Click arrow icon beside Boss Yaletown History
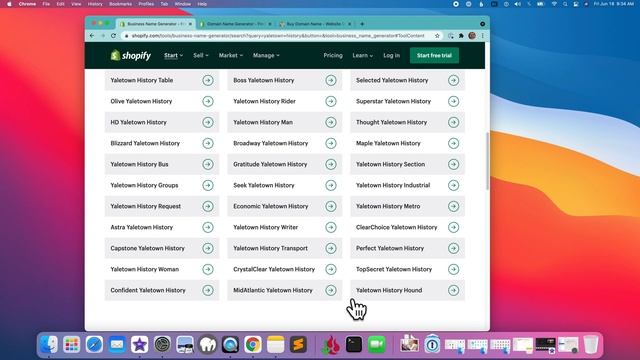Image resolution: width=640 pixels, height=360 pixels. [x=331, y=80]
